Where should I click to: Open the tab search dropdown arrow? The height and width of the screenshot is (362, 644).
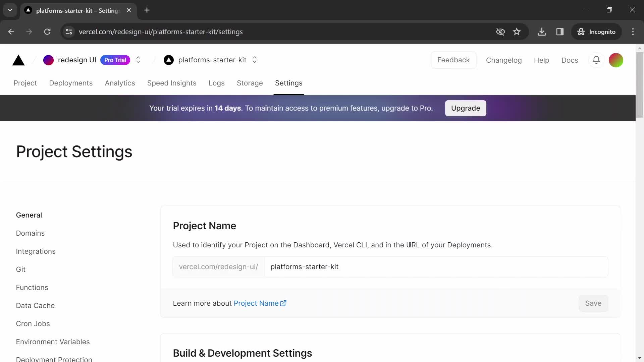(10, 10)
